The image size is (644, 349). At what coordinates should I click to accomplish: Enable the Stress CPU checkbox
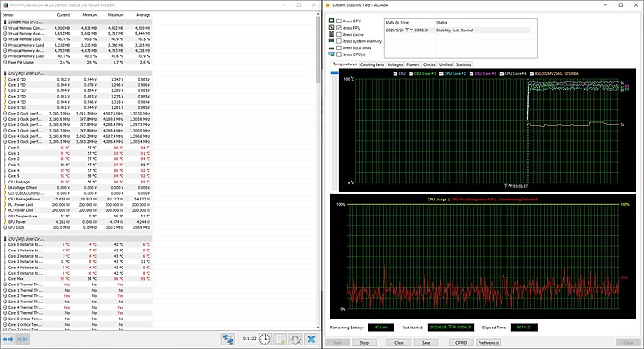click(x=339, y=21)
